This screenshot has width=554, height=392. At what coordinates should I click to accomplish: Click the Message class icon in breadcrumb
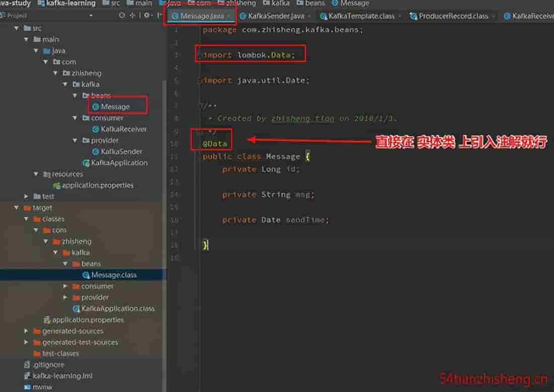click(335, 3)
